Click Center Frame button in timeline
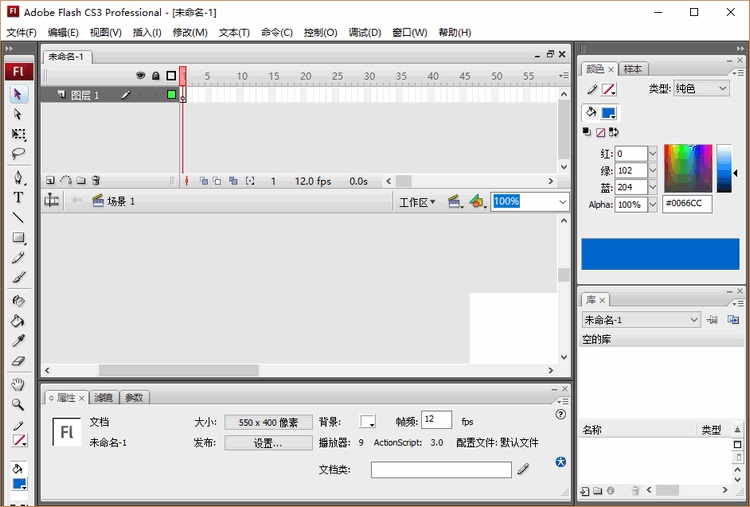This screenshot has width=750, height=507. 187,181
